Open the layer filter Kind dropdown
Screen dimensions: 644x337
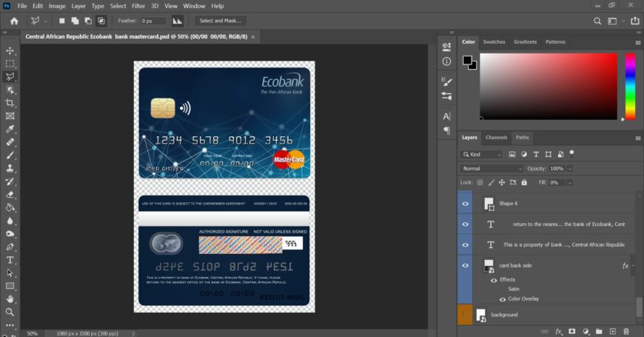pyautogui.click(x=481, y=155)
